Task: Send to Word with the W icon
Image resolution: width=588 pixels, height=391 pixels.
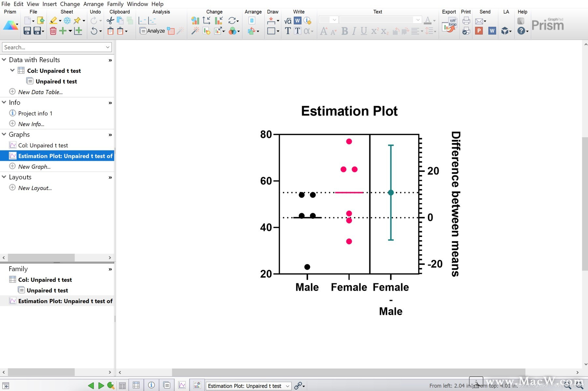Action: 492,31
